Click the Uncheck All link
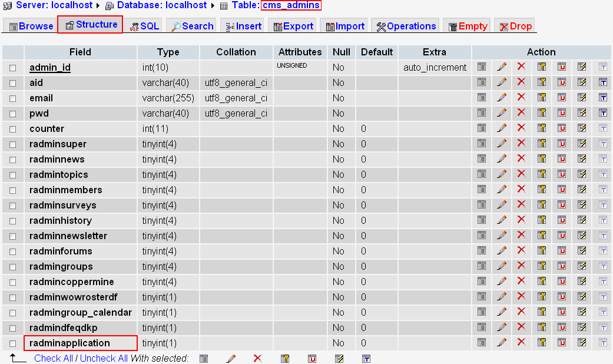This screenshot has height=364, width=613. [x=104, y=358]
